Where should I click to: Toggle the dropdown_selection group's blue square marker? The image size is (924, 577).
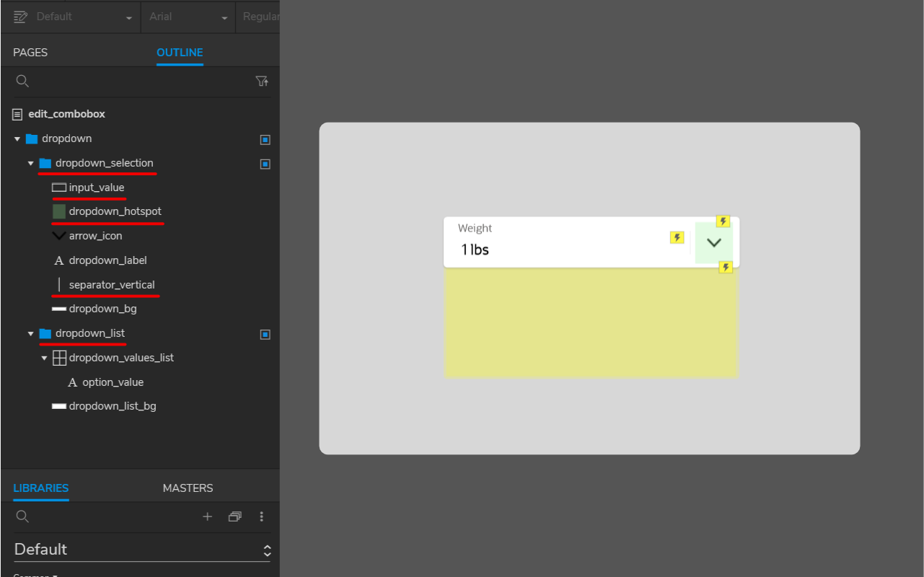tap(265, 164)
